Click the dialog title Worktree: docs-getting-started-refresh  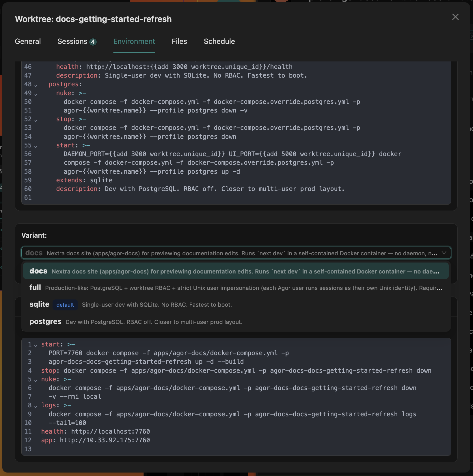[x=93, y=19]
